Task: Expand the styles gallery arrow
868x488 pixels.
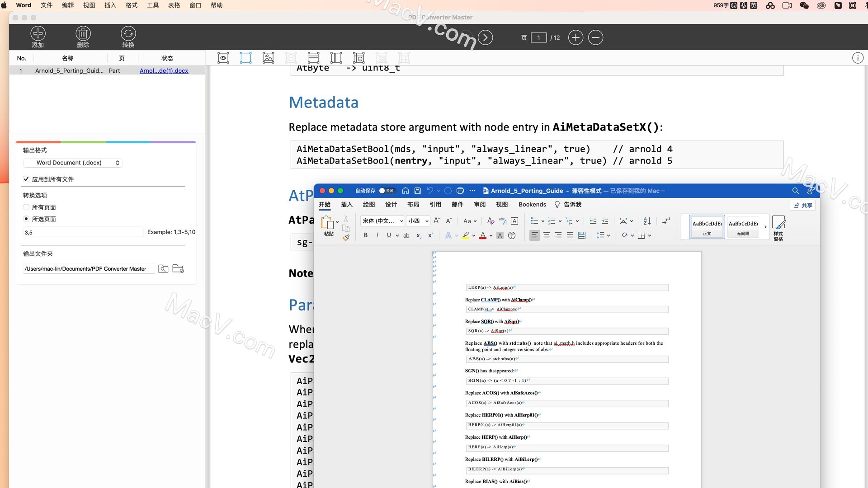Action: click(x=765, y=227)
